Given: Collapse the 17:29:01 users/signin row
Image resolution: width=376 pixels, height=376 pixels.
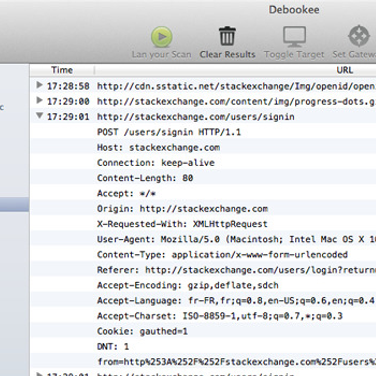Looking at the screenshot, I should (x=39, y=116).
